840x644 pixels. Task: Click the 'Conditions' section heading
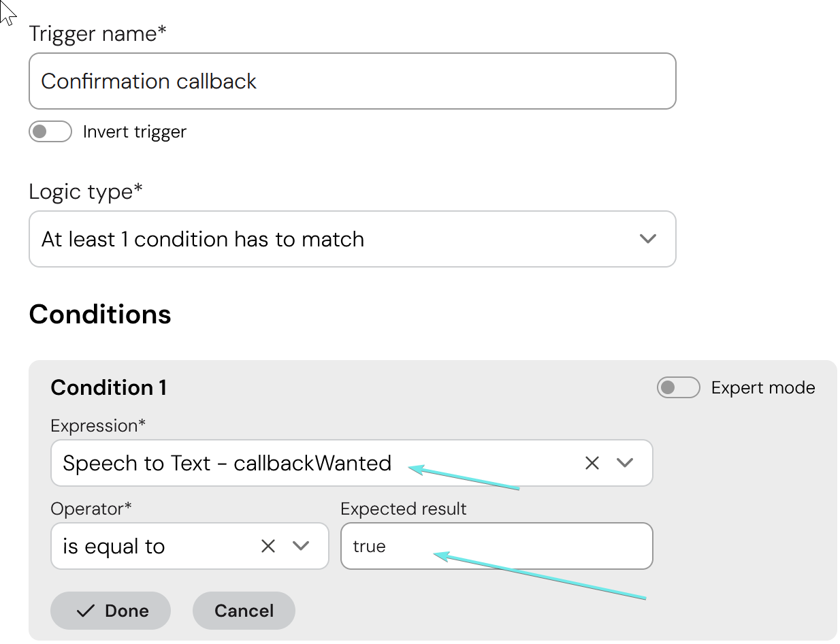pos(100,315)
